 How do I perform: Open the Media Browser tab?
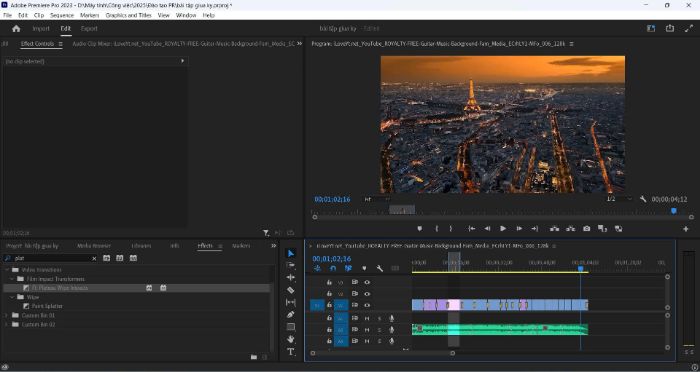(94, 246)
